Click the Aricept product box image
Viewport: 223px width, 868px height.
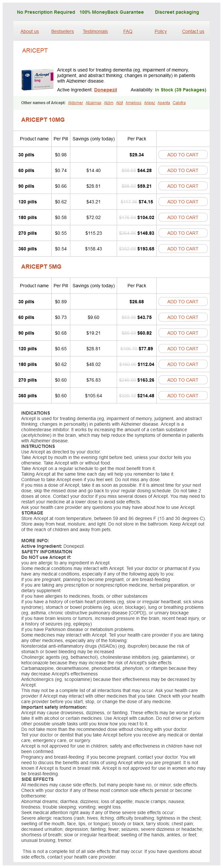click(37, 80)
